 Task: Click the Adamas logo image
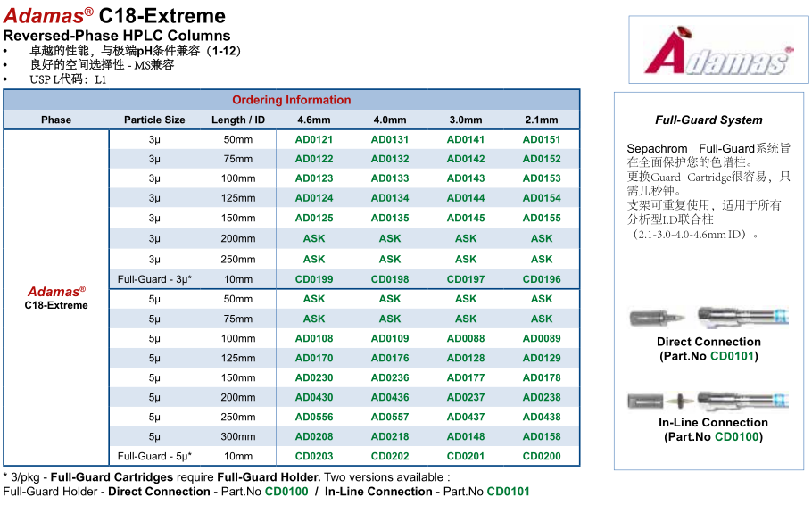[x=718, y=50]
